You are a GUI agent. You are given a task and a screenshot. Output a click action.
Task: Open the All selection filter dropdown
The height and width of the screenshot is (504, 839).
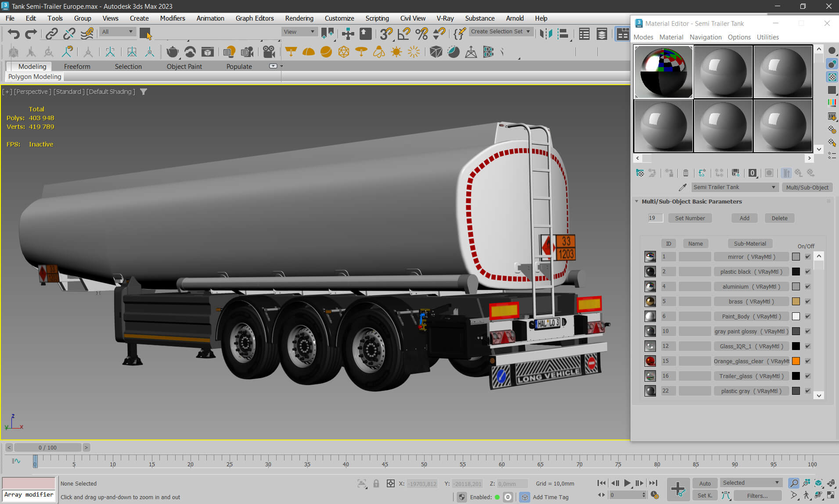117,32
